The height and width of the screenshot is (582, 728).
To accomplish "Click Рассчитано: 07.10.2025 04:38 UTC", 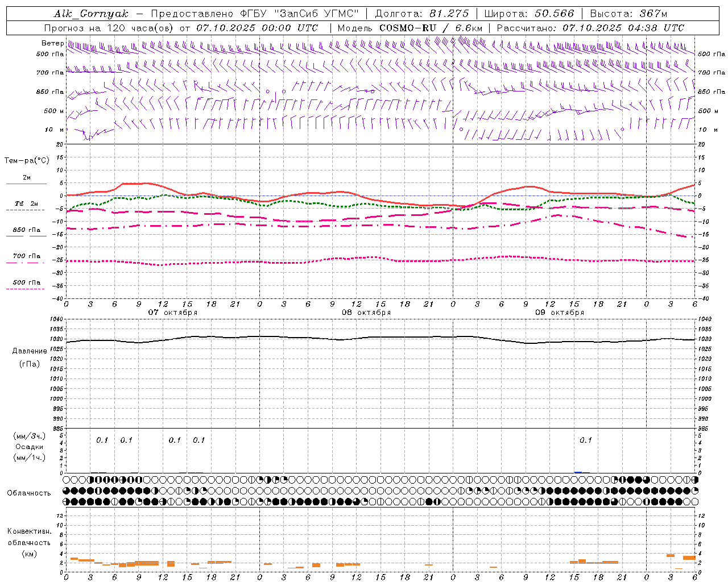I will 590,28.
